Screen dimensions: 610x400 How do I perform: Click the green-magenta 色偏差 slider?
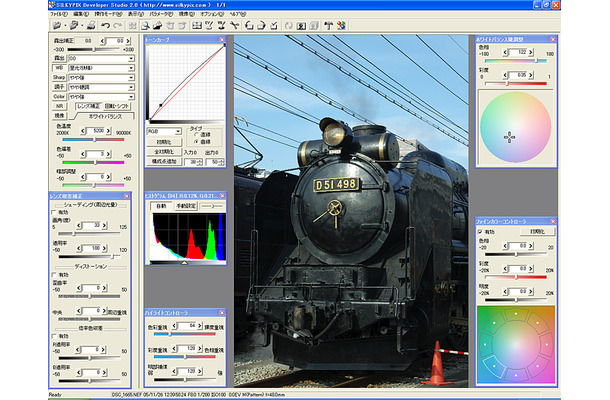pyautogui.click(x=94, y=162)
